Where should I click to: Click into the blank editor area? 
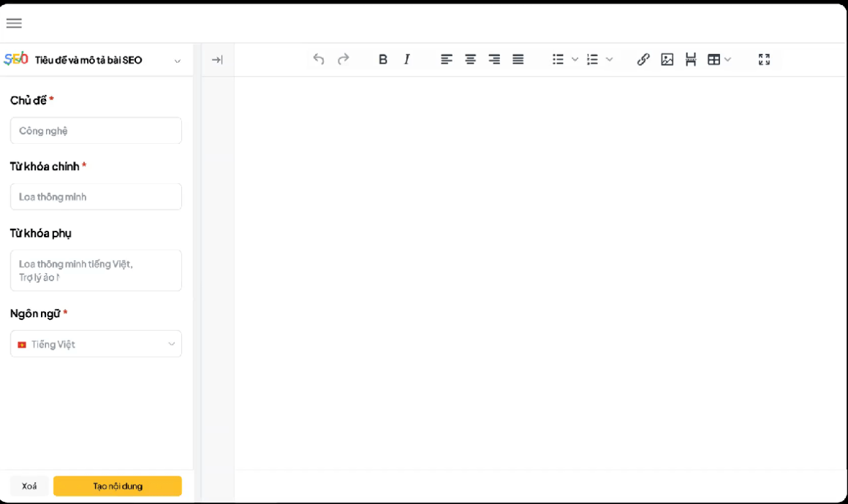click(540, 272)
